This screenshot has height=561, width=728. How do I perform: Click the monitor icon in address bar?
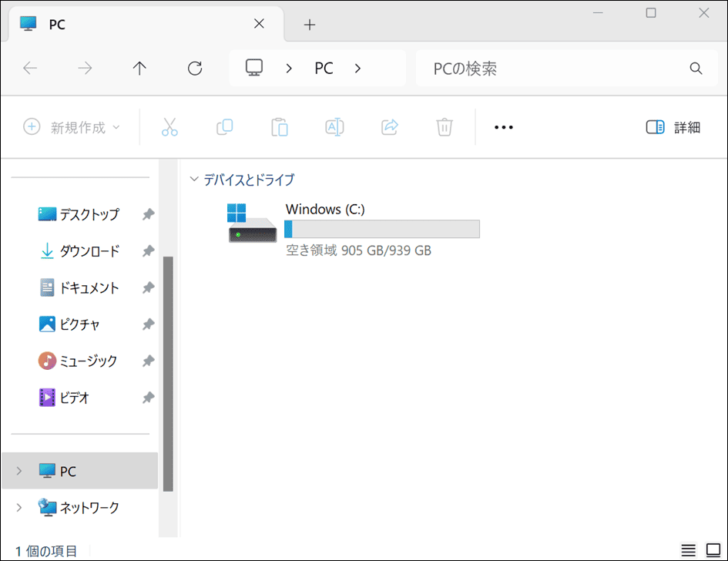[254, 68]
